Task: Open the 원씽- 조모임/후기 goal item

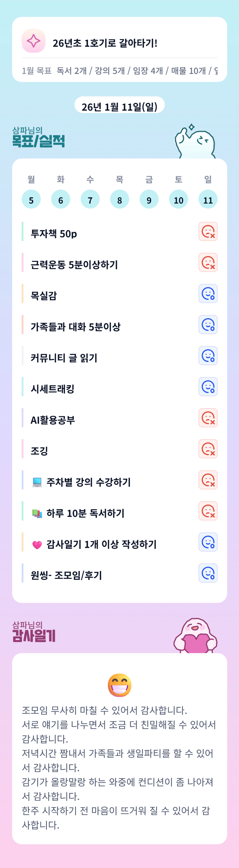Action: pos(66,575)
